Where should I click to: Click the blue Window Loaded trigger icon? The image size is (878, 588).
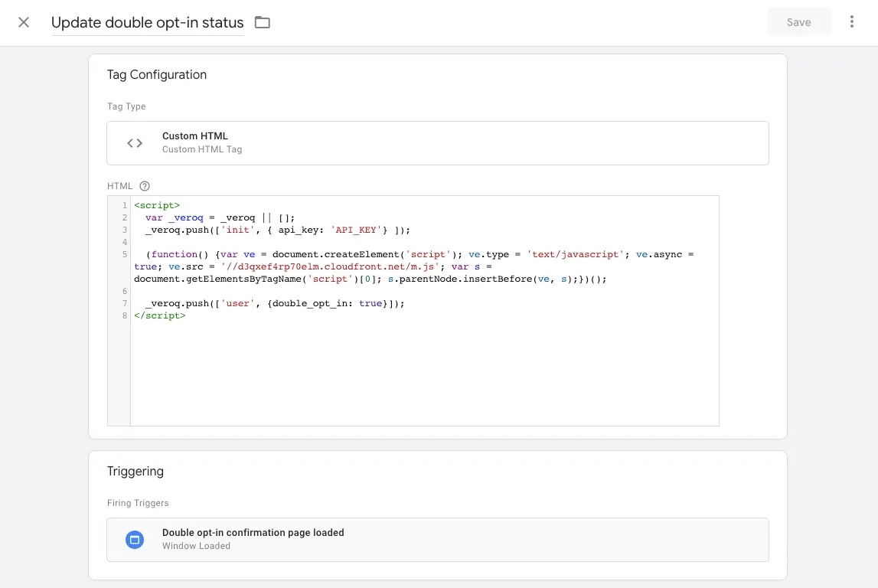point(135,539)
